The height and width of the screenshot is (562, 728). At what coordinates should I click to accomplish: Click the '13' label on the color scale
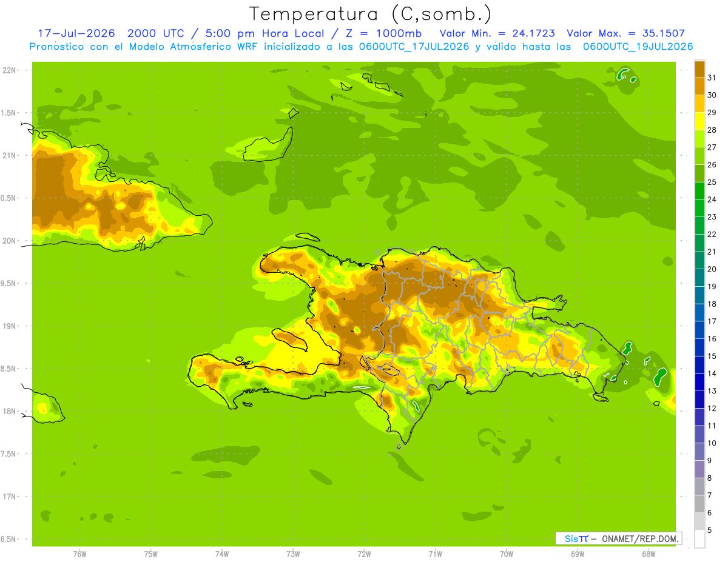click(x=712, y=391)
